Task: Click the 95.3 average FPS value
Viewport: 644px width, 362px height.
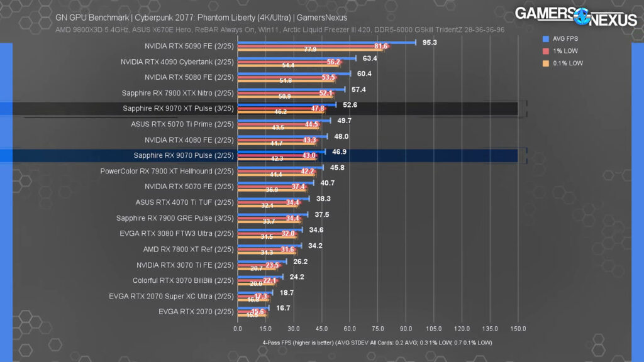Action: pyautogui.click(x=430, y=42)
